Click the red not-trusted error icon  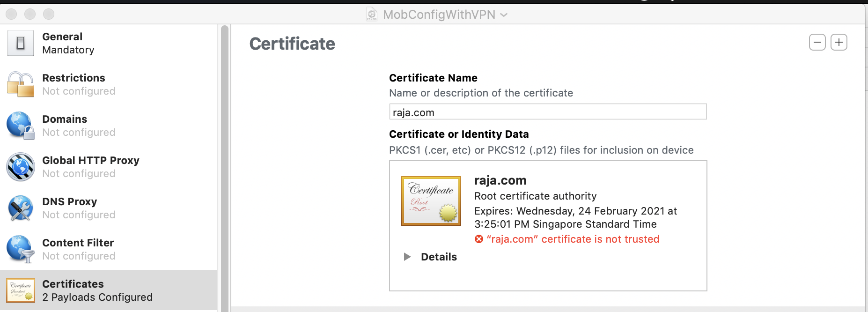click(479, 239)
